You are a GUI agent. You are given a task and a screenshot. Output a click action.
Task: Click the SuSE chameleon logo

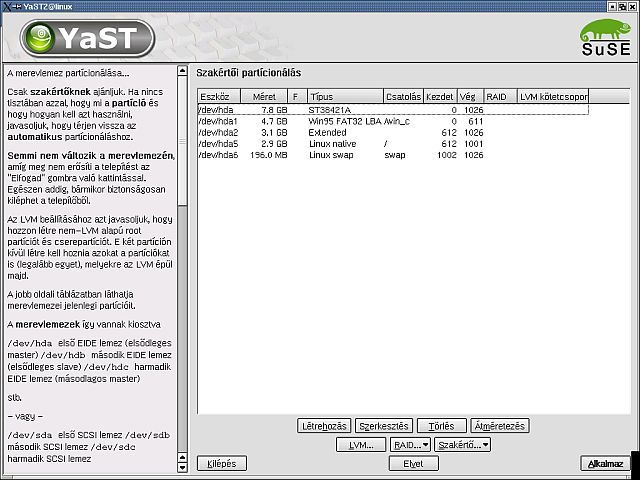(x=606, y=37)
